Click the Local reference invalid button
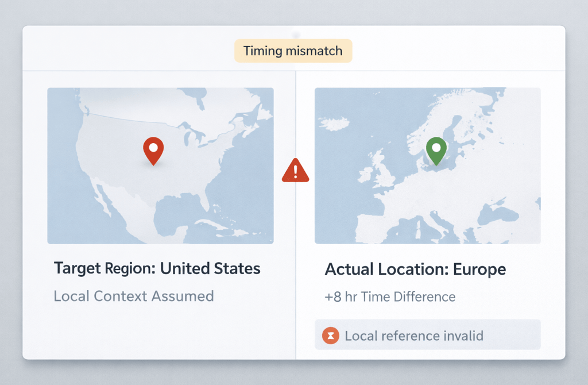The height and width of the screenshot is (385, 588). coord(427,335)
